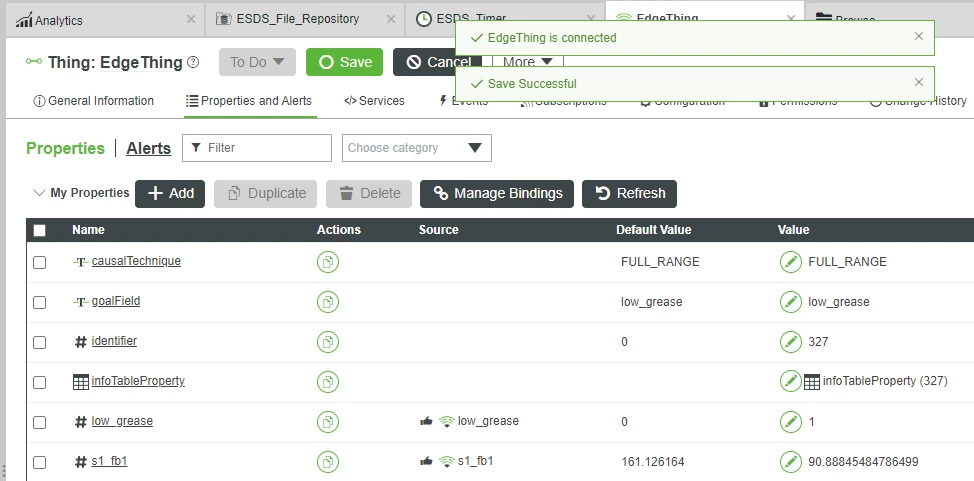Click the s1_fb1 remote wifi source icon
Image resolution: width=974 pixels, height=481 pixels.
tap(447, 462)
